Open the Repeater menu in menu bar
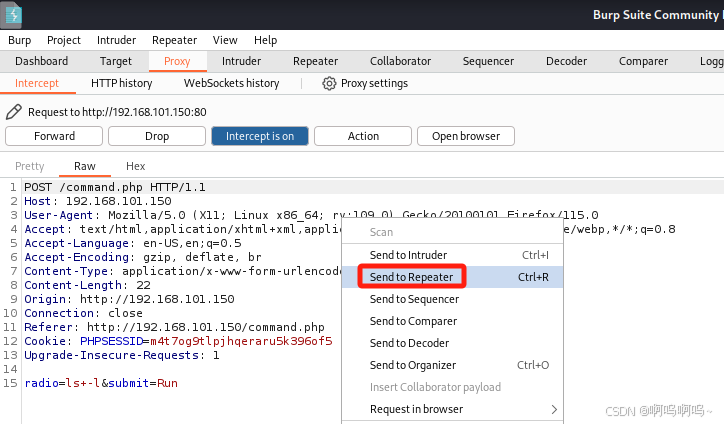The width and height of the screenshot is (724, 424). pyautogui.click(x=175, y=40)
